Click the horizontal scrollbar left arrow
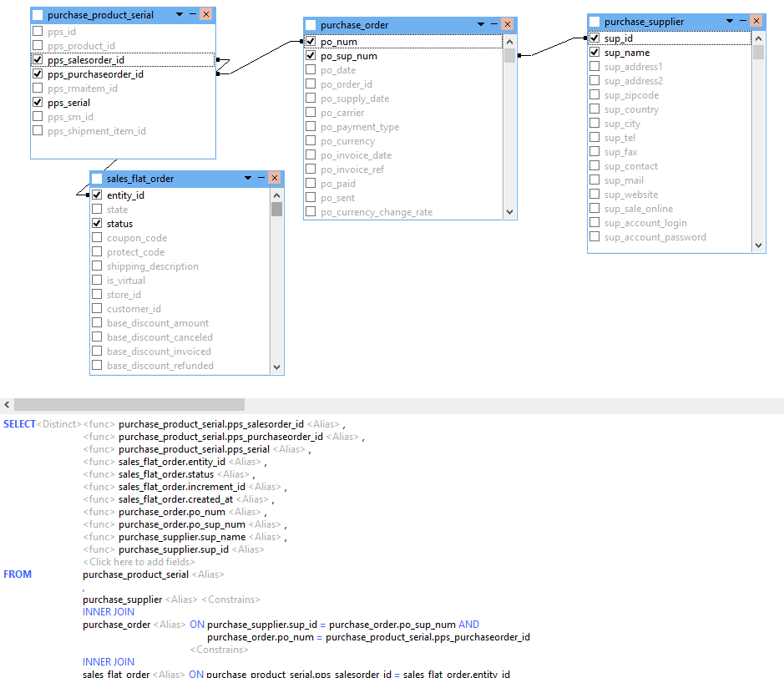 click(x=7, y=404)
